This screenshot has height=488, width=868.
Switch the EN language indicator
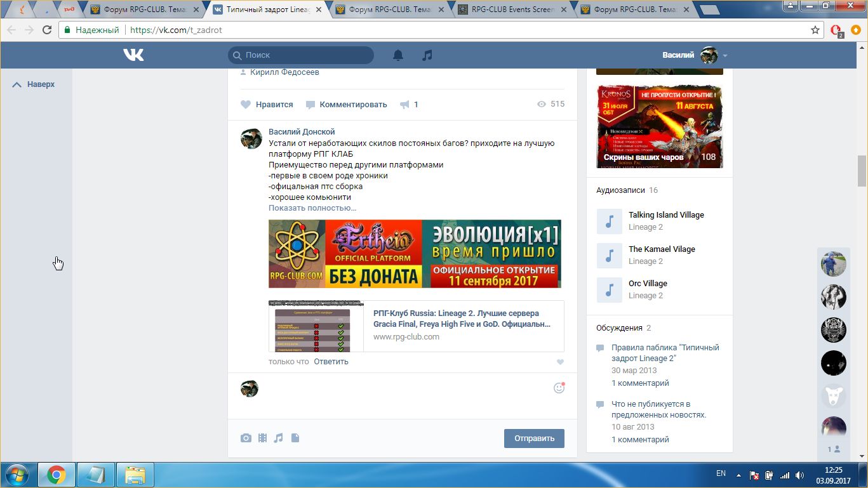tap(721, 473)
